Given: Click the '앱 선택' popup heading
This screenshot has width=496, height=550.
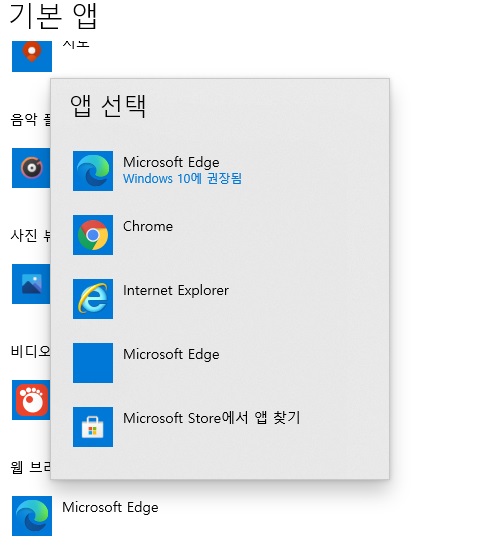Looking at the screenshot, I should coord(108,106).
